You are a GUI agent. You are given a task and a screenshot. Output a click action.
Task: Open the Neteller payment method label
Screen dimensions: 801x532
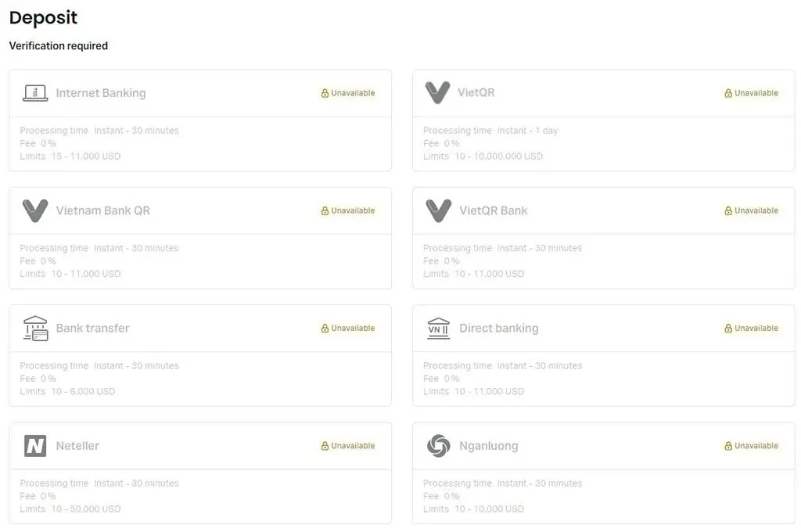(77, 446)
